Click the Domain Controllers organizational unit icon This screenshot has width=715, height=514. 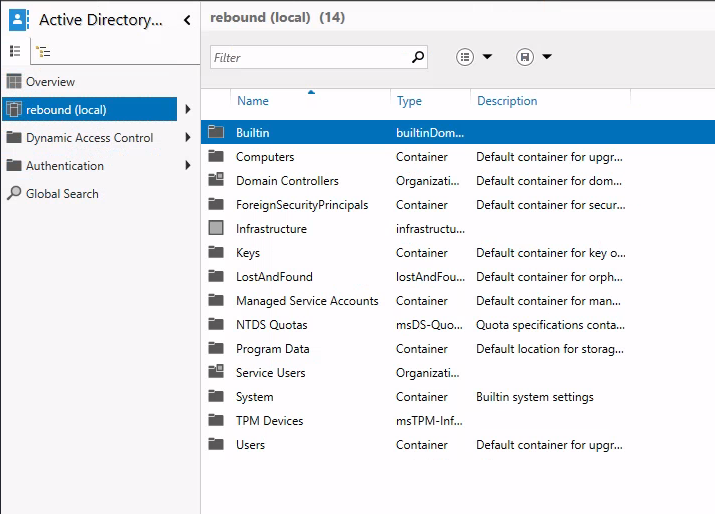[x=216, y=179]
